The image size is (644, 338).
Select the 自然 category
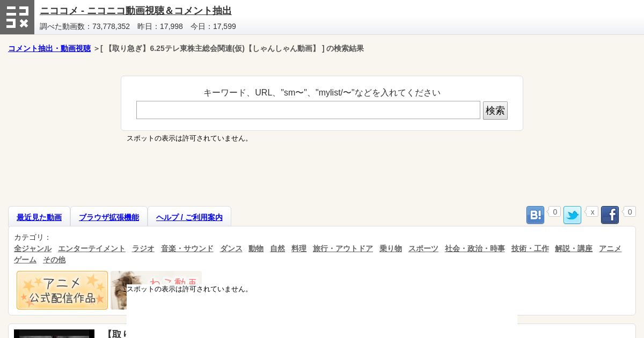[x=277, y=248]
